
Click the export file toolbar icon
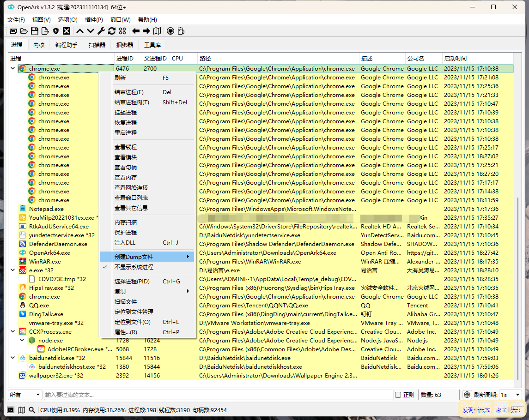[x=45, y=31]
